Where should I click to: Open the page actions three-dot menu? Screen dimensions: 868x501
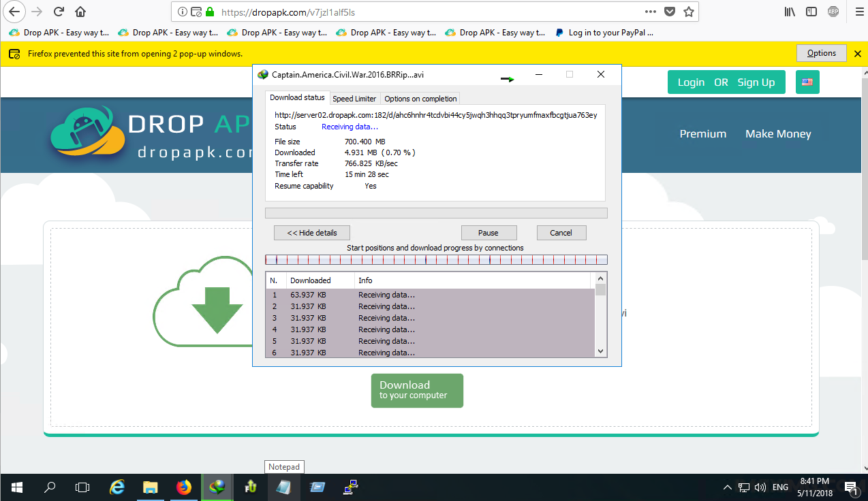coord(651,12)
